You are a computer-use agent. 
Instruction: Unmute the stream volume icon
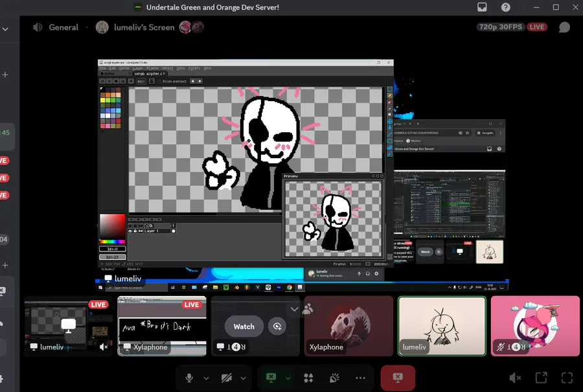[x=515, y=378]
